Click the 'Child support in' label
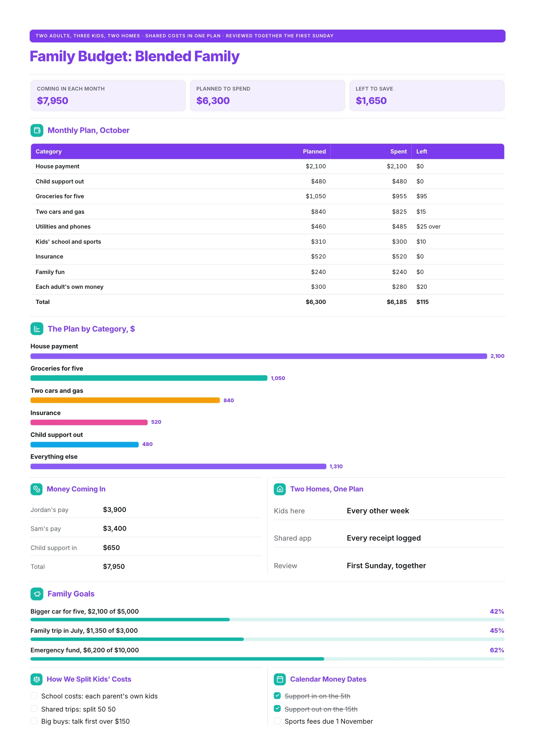Image resolution: width=535 pixels, height=756 pixels. [x=54, y=548]
